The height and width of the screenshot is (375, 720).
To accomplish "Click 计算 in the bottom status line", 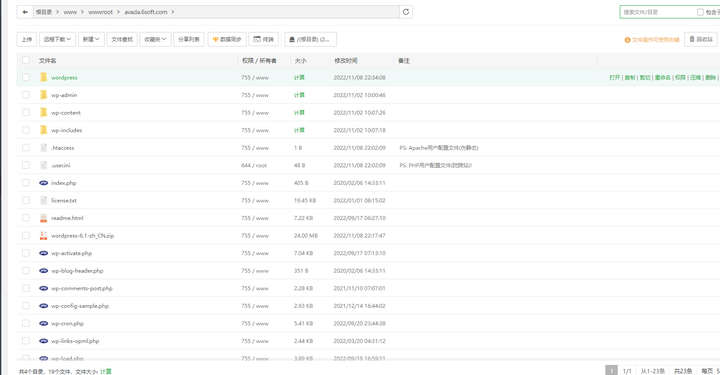I will point(106,371).
